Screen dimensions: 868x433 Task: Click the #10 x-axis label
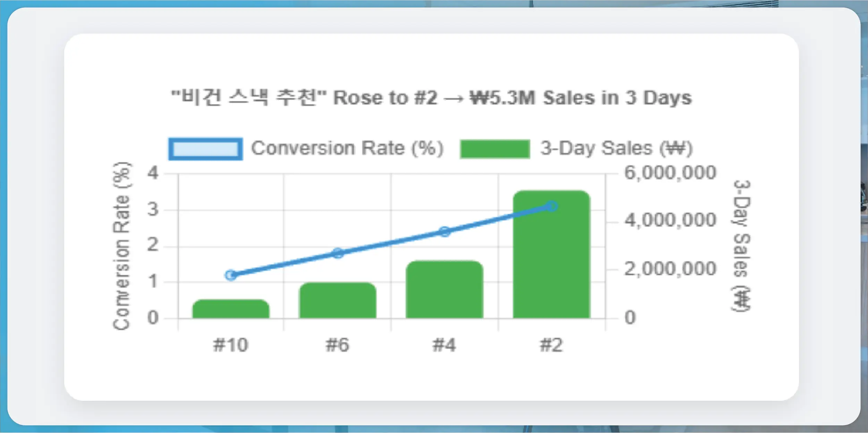(x=231, y=345)
